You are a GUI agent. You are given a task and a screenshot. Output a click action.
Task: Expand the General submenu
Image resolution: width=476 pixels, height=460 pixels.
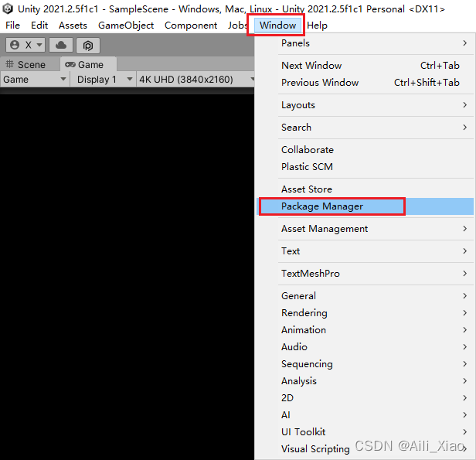click(x=365, y=296)
